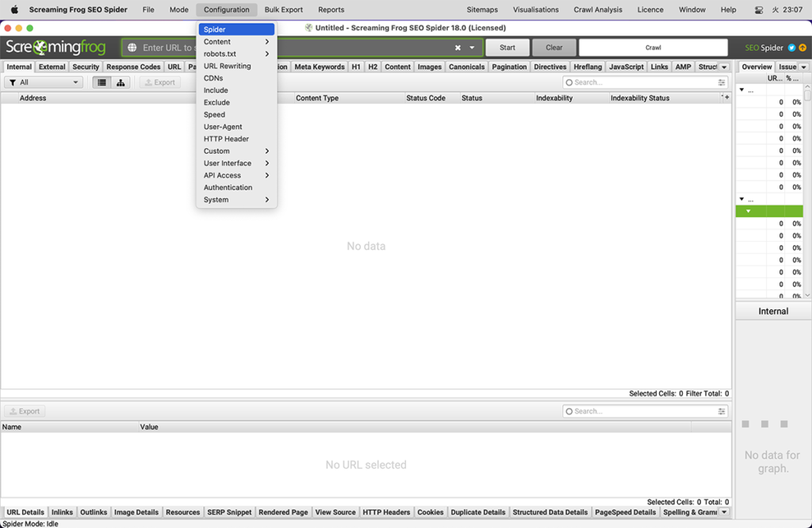Click the lower panel search field

click(645, 411)
